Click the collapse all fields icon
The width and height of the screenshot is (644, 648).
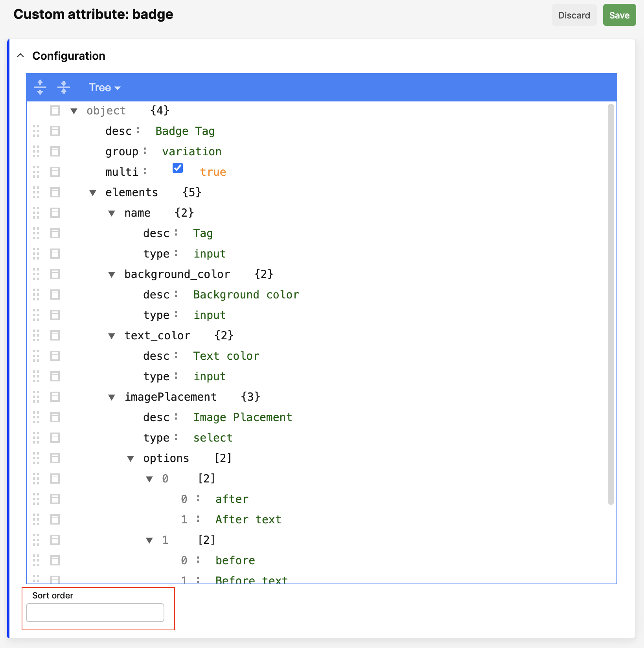click(63, 87)
